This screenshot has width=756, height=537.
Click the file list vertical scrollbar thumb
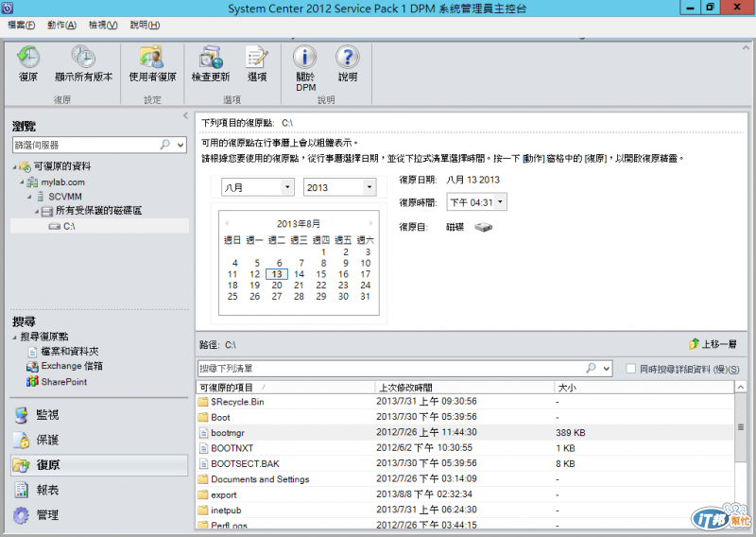741,427
